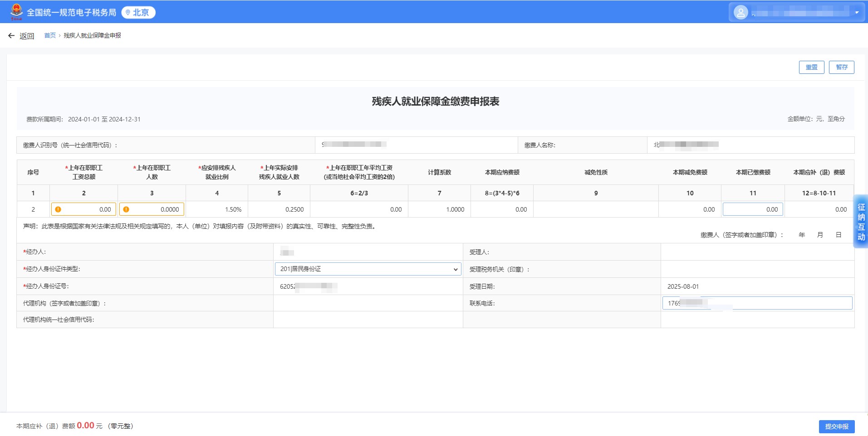The image size is (868, 436).
Task: Submit the form with 提交申报
Action: (836, 426)
